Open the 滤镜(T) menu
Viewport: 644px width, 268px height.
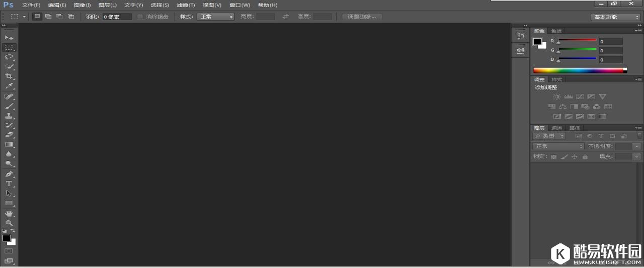pyautogui.click(x=185, y=5)
